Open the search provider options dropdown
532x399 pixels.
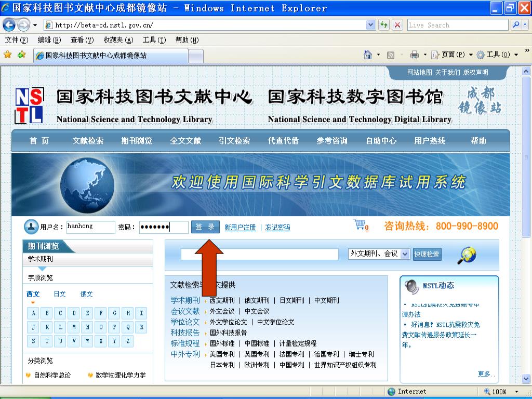pos(525,25)
